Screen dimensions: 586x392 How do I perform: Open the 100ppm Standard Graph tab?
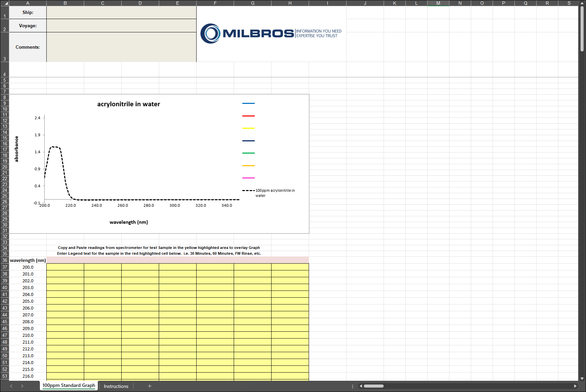[x=69, y=386]
